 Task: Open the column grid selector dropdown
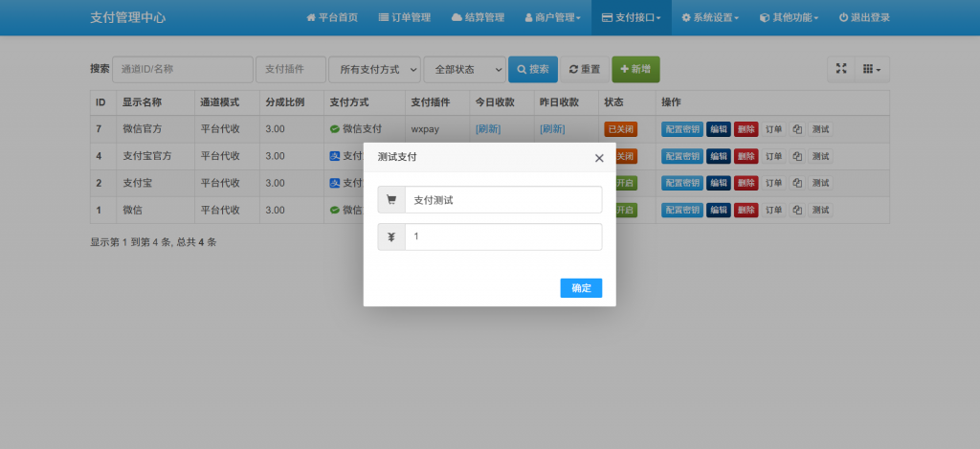click(x=872, y=69)
